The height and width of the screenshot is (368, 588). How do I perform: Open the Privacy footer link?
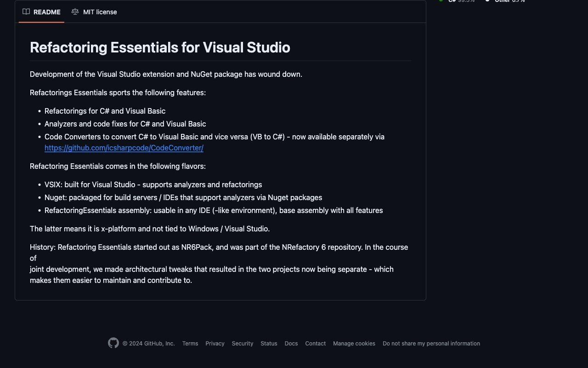(x=215, y=344)
